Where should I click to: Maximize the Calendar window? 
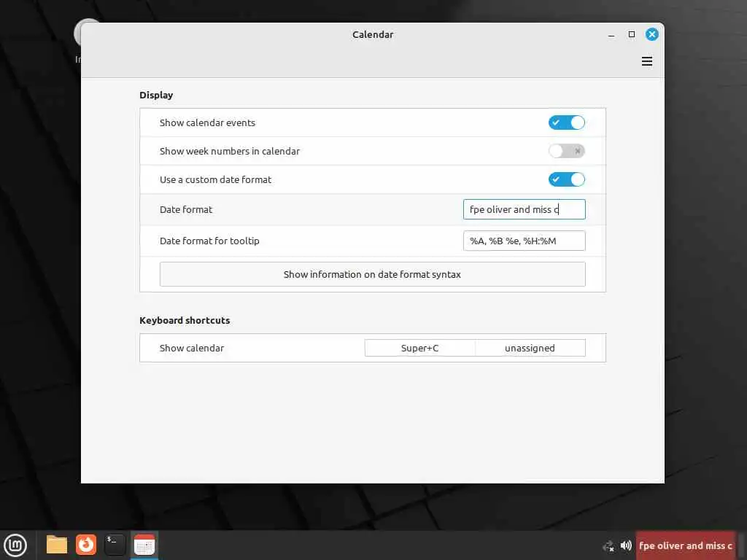tap(632, 34)
